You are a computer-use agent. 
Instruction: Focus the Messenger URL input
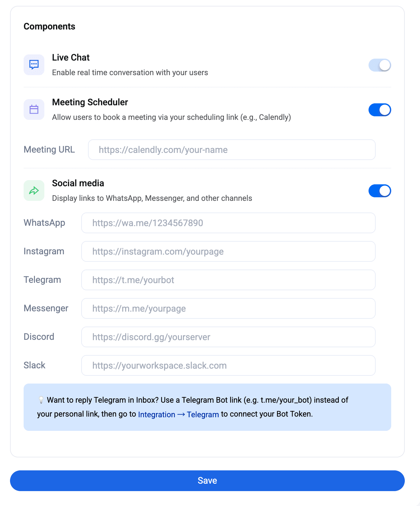228,308
